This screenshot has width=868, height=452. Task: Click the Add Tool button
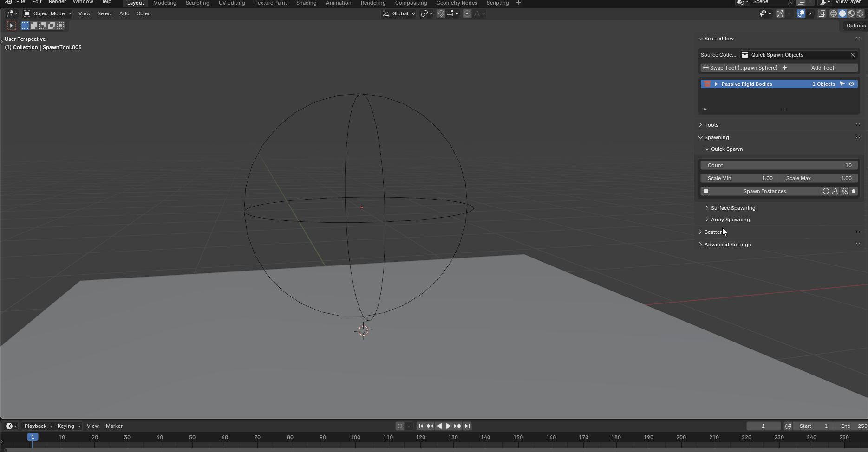(822, 68)
